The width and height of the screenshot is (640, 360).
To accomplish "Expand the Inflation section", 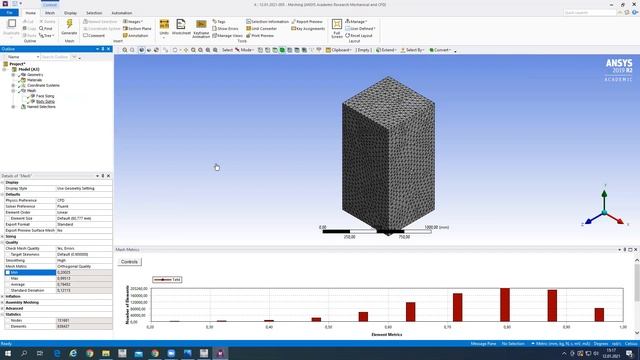I will click(2, 296).
